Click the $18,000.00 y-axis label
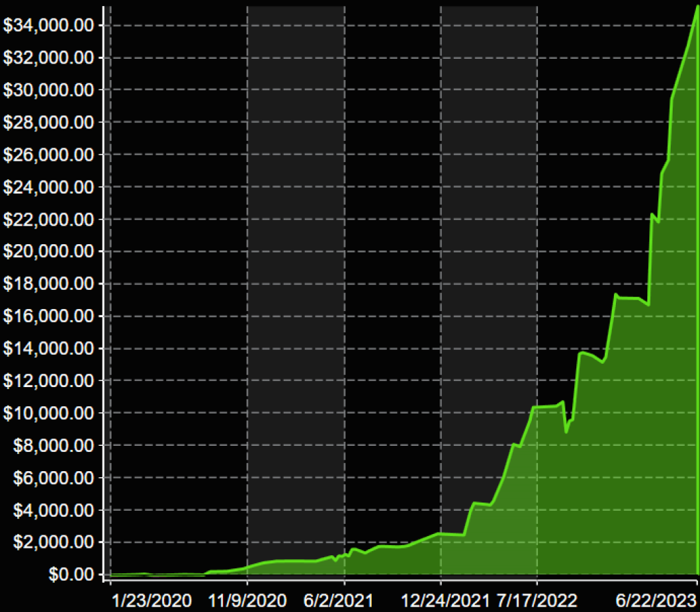The image size is (700, 612). point(48,284)
